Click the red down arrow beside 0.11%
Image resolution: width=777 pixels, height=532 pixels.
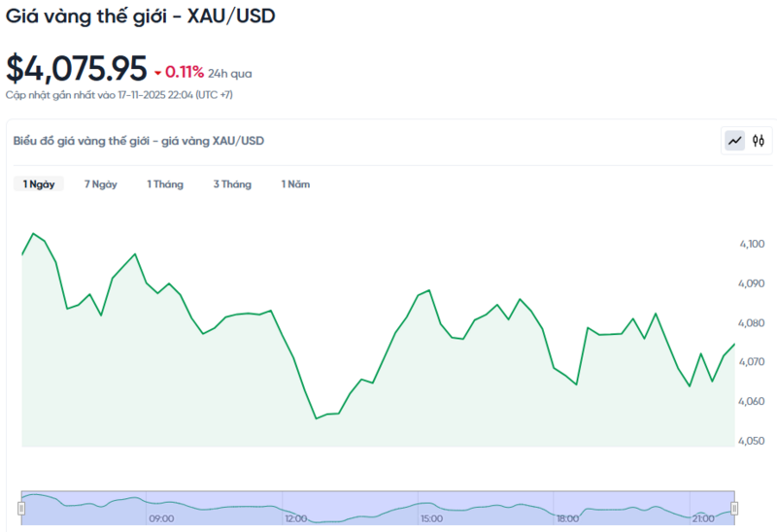(x=157, y=72)
